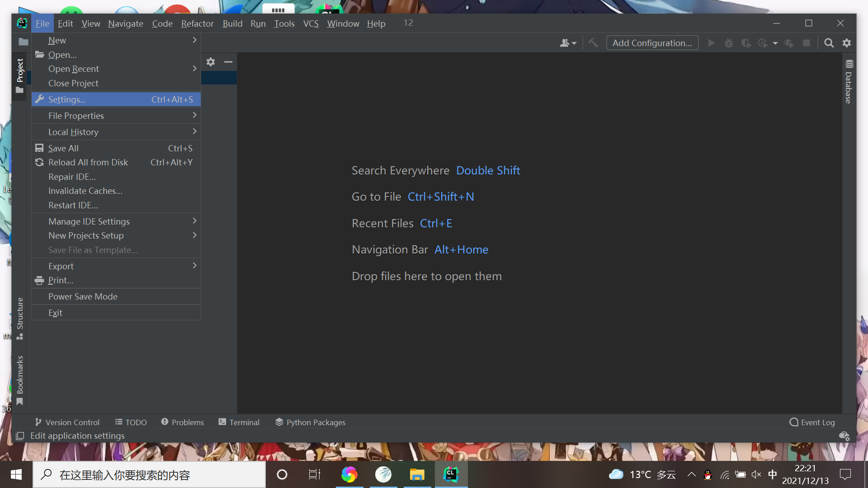868x488 pixels.
Task: Click the Windows taskbar search box
Action: coord(149,474)
